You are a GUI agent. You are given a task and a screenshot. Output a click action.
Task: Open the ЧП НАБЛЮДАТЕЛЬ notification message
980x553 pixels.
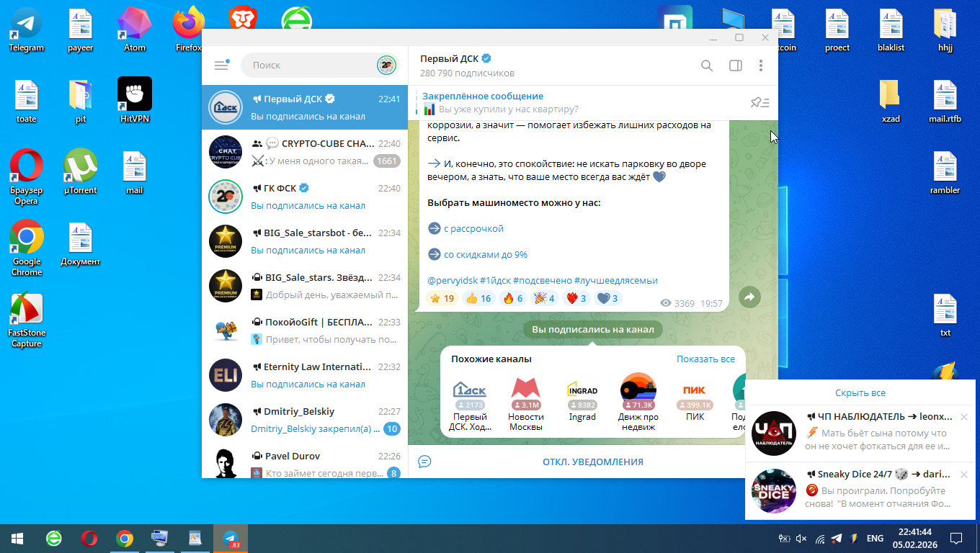click(x=860, y=433)
